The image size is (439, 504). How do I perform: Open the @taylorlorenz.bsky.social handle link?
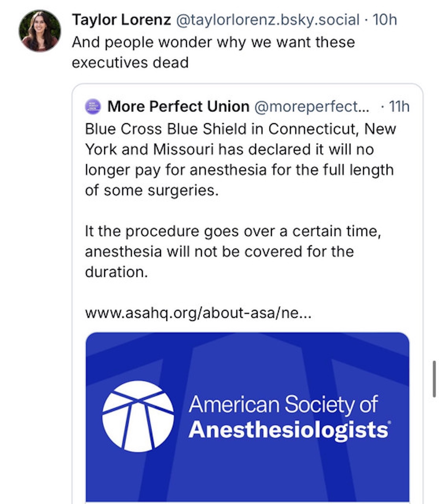[267, 20]
